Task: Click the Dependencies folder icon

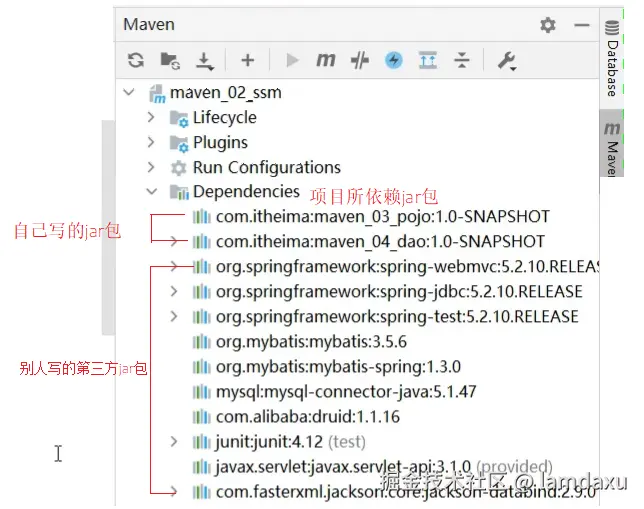Action: click(x=179, y=192)
